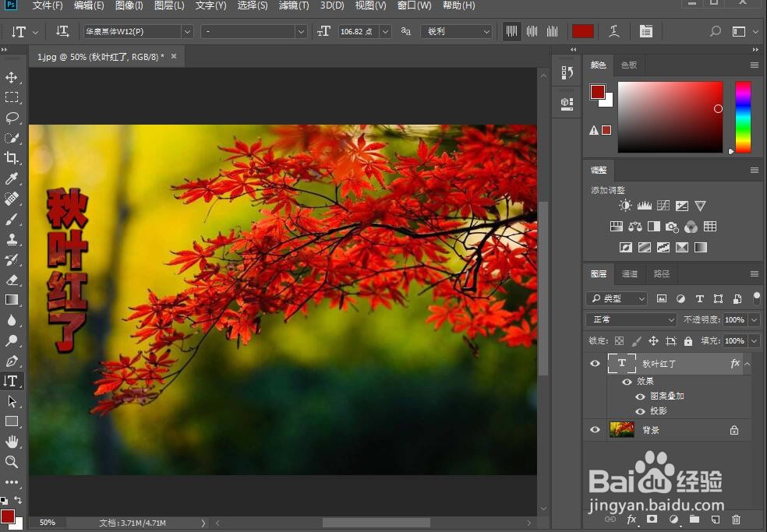Click the font size input field
The image size is (767, 532).
coord(358,32)
